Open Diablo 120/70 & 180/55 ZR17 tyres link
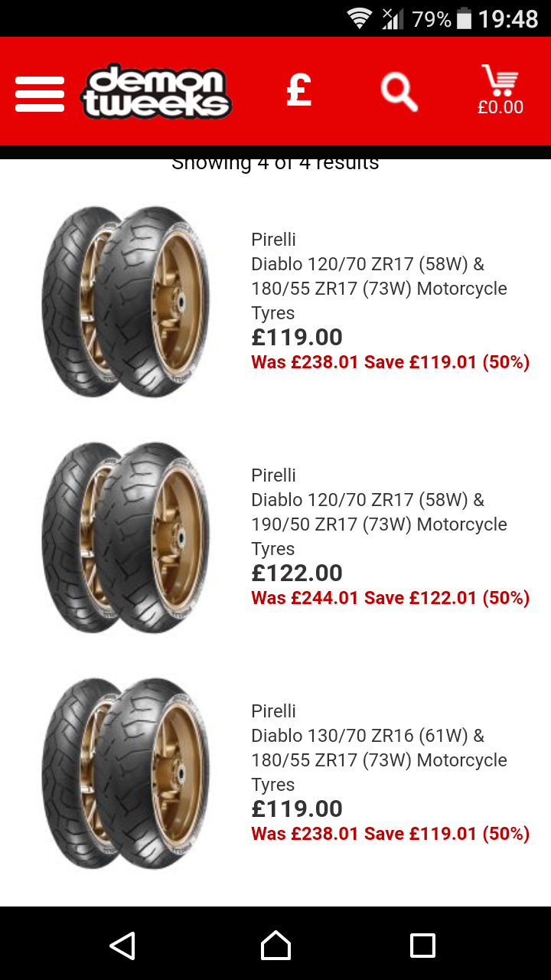Image resolution: width=551 pixels, height=980 pixels. (380, 276)
